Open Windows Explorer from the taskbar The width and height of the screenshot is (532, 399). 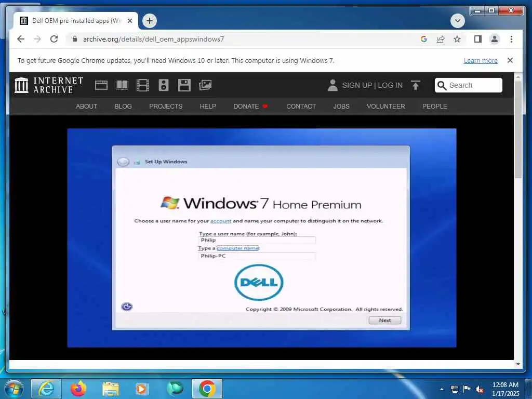click(x=110, y=389)
